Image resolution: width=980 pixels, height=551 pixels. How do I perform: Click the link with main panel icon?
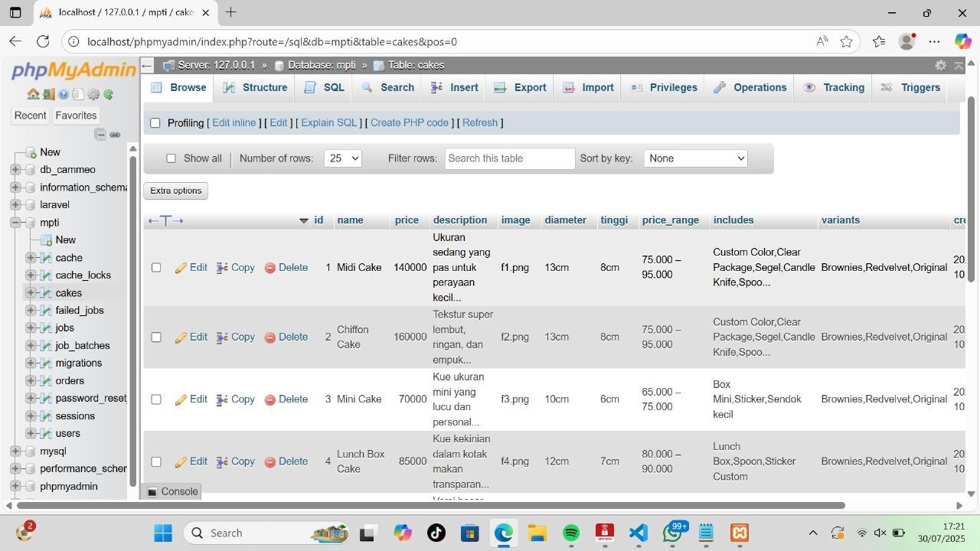point(115,135)
